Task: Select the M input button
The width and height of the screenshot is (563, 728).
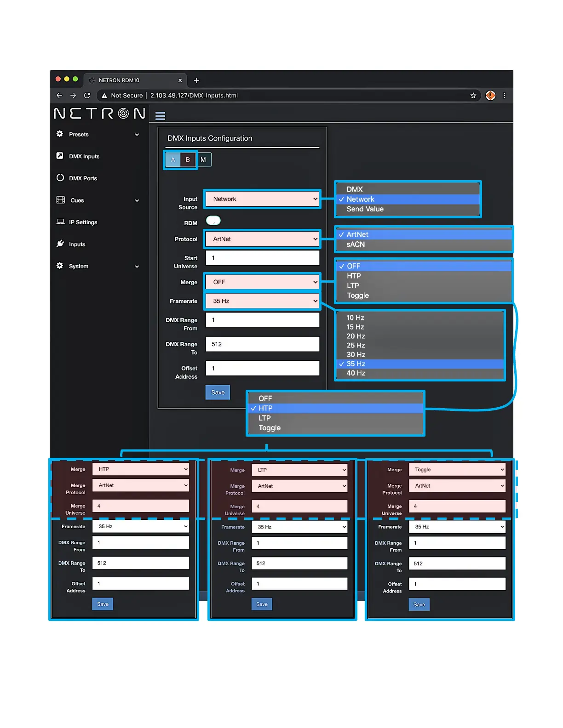Action: [203, 160]
